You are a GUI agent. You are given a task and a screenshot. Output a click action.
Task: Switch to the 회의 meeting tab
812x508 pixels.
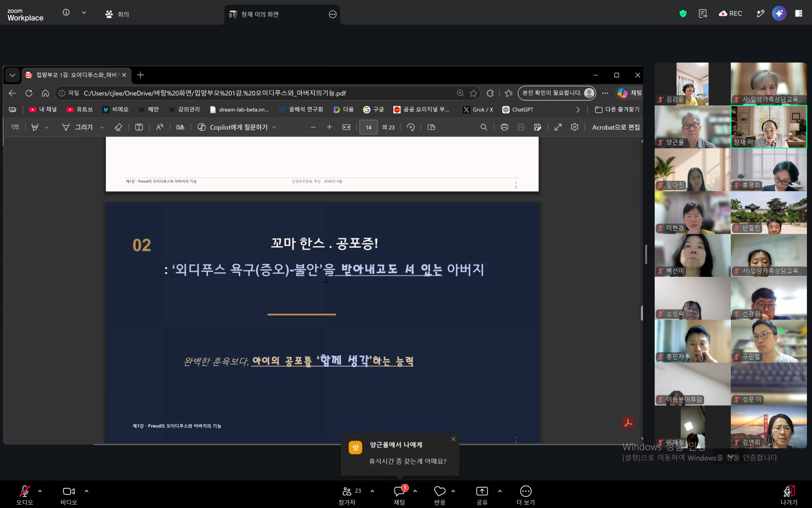(117, 14)
